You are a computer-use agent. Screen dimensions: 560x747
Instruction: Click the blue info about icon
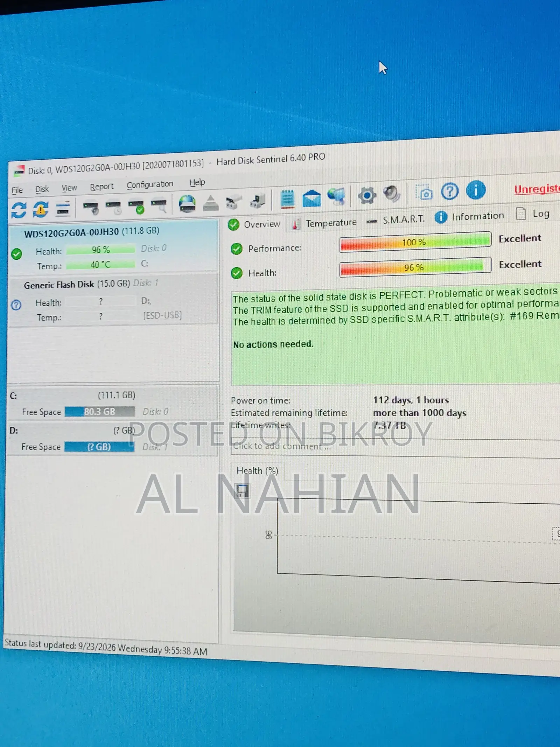point(476,190)
